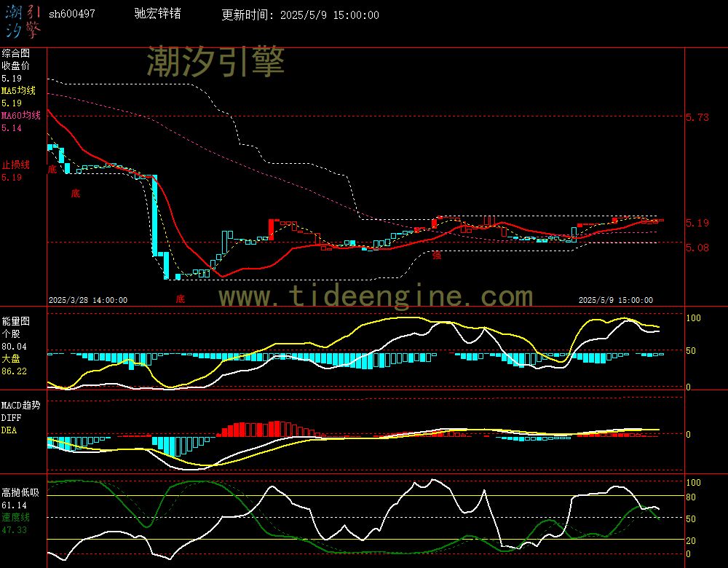Screen dimensions: 728x568
Task: Click the 个股 legend label
Action: pyautogui.click(x=11, y=334)
